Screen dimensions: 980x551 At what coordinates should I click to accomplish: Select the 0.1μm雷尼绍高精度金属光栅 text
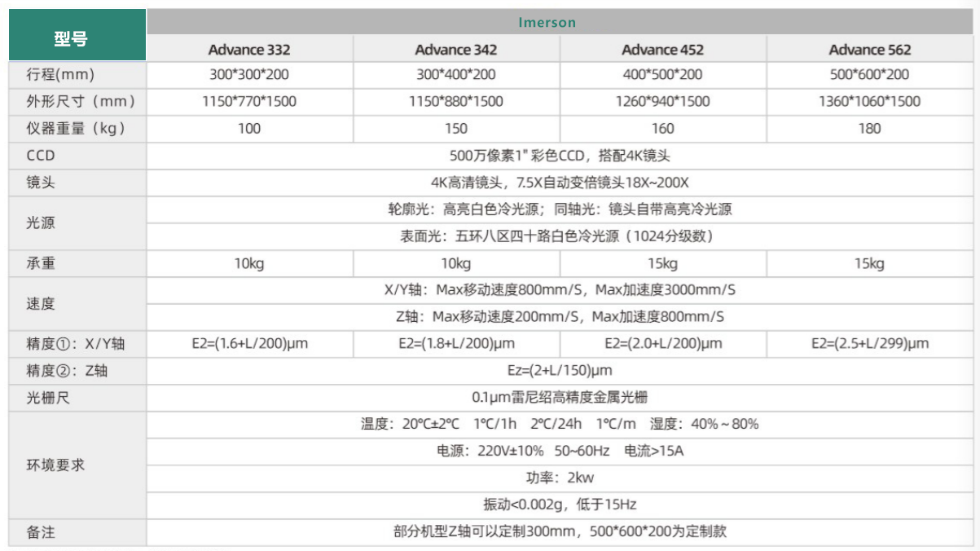tap(560, 398)
